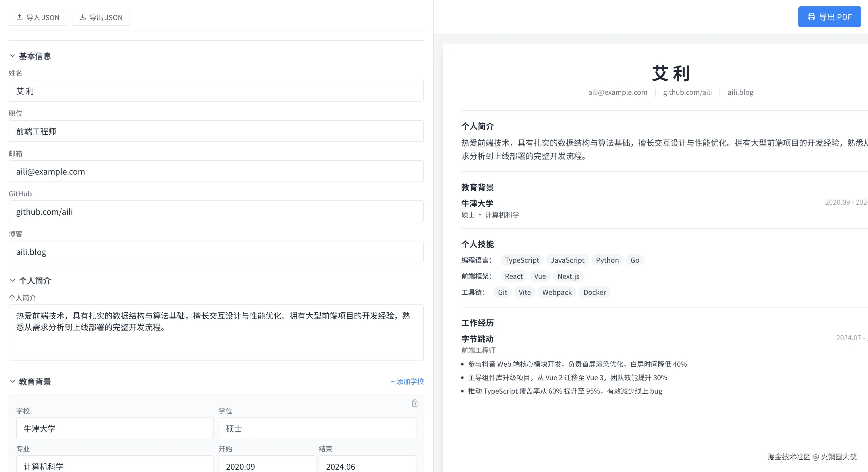868x472 pixels.
Task: Click the 开始 date field 2020.09
Action: (x=267, y=466)
